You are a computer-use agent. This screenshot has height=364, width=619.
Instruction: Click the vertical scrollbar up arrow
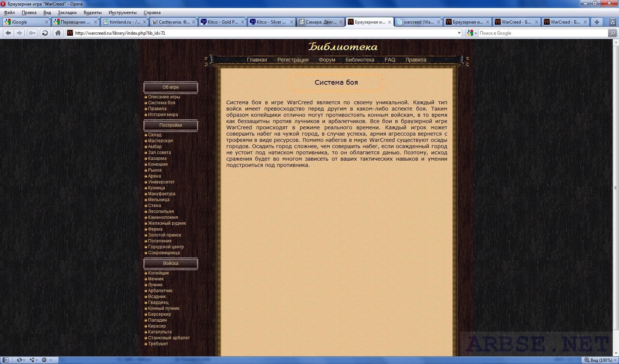click(x=616, y=42)
